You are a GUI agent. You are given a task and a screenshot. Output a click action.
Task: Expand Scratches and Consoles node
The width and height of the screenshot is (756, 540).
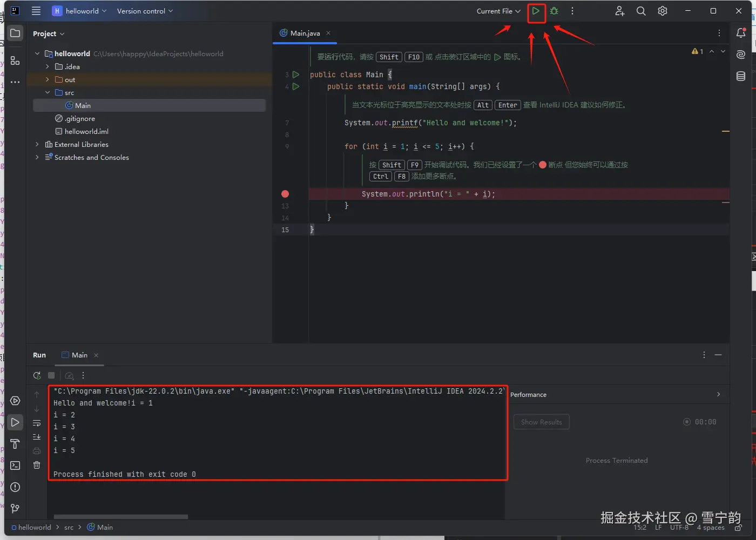(37, 157)
